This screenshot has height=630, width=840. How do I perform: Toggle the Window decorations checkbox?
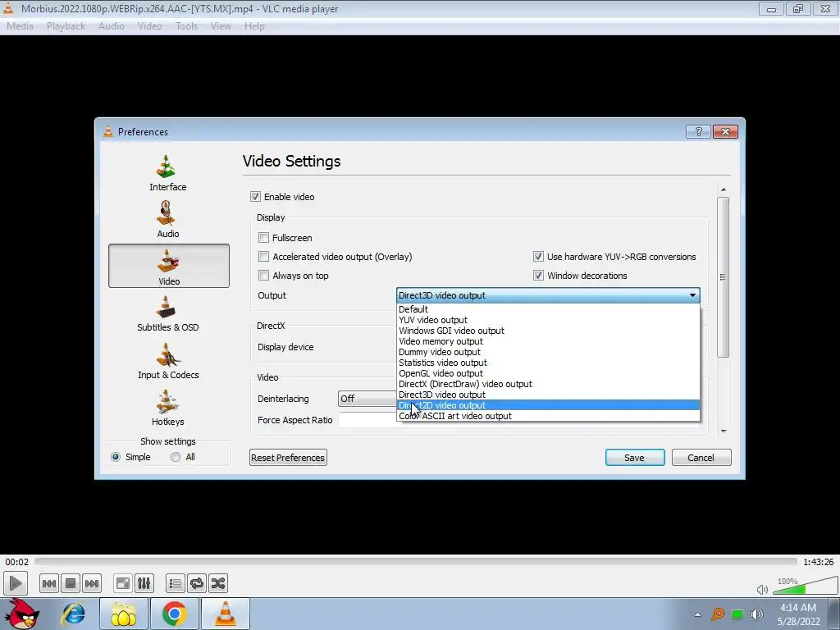pos(538,276)
